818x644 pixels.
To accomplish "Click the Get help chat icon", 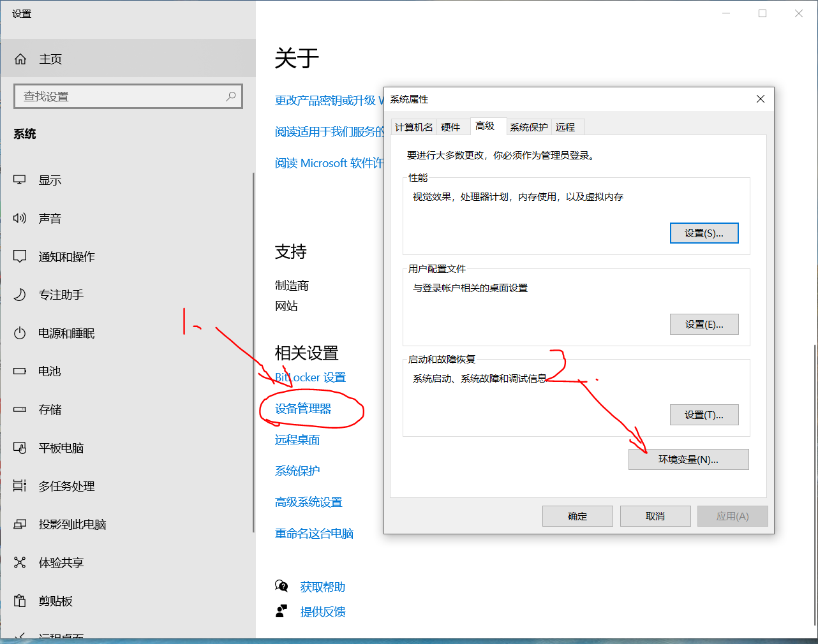I will click(281, 586).
